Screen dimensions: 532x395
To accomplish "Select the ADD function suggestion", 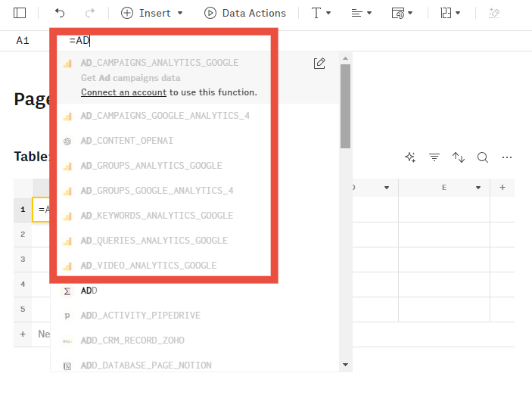I will click(x=89, y=291).
